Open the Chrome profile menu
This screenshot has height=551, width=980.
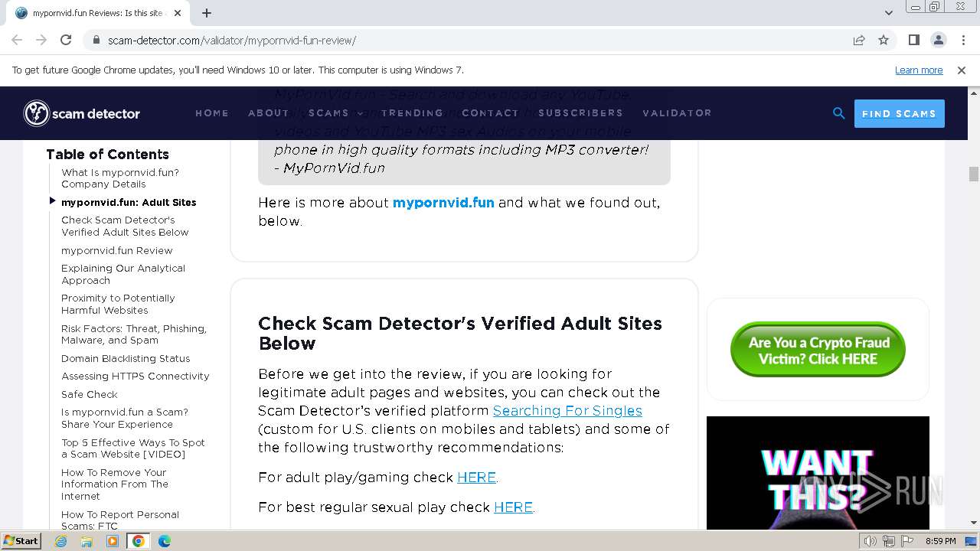pos(938,40)
